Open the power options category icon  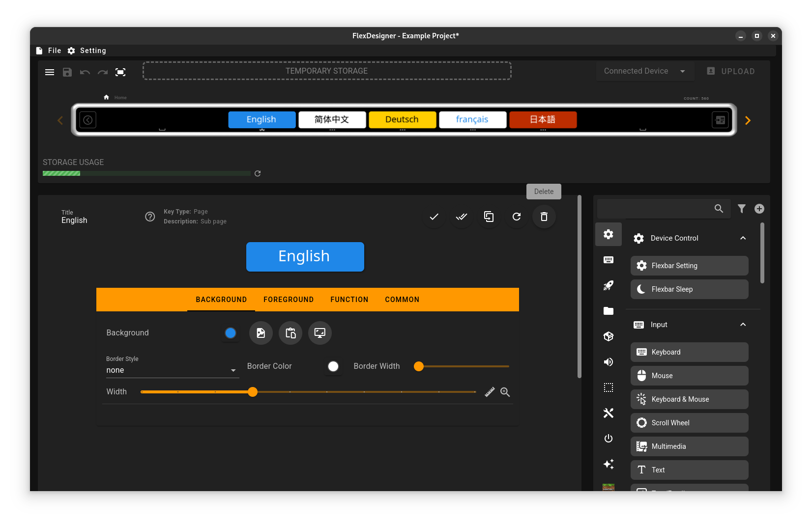coord(609,439)
